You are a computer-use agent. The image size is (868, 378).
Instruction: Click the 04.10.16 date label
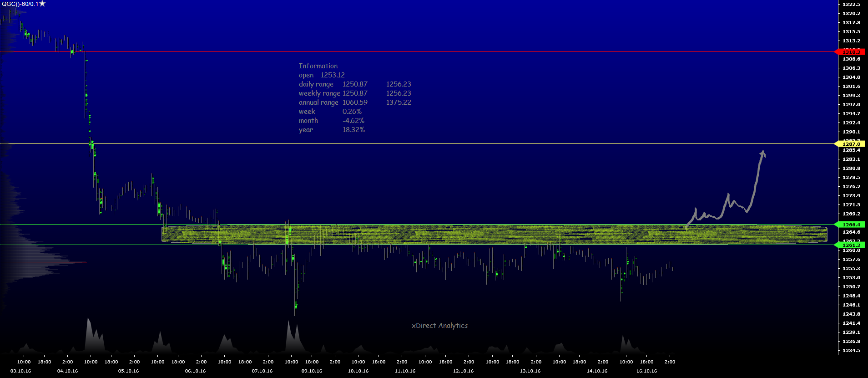coord(67,371)
